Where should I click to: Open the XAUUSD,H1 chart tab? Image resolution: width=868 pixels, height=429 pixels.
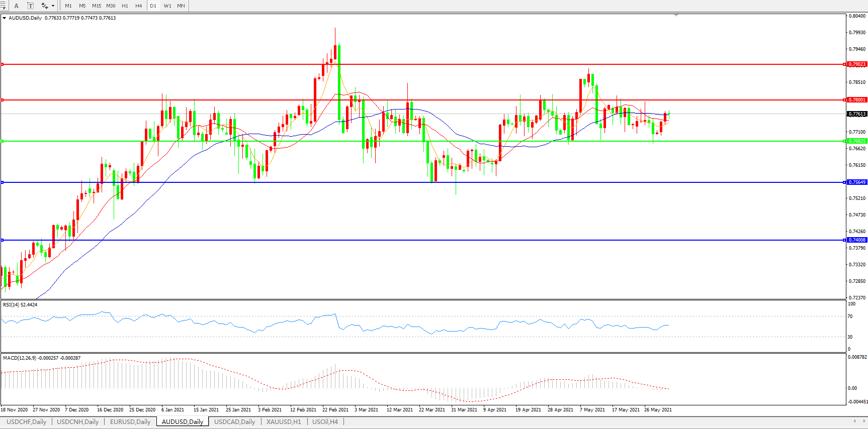(x=284, y=421)
